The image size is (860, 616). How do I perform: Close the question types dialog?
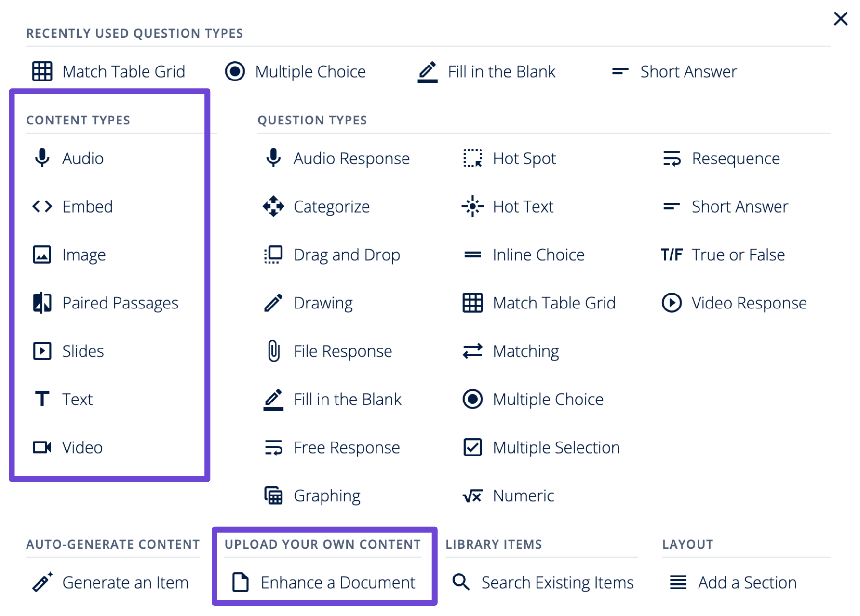point(841,19)
